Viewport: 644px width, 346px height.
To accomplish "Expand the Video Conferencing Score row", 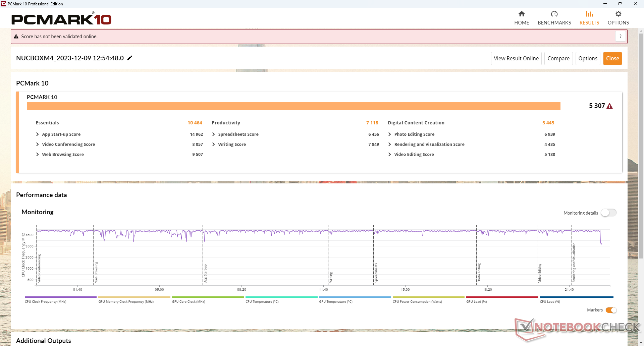I will click(37, 145).
